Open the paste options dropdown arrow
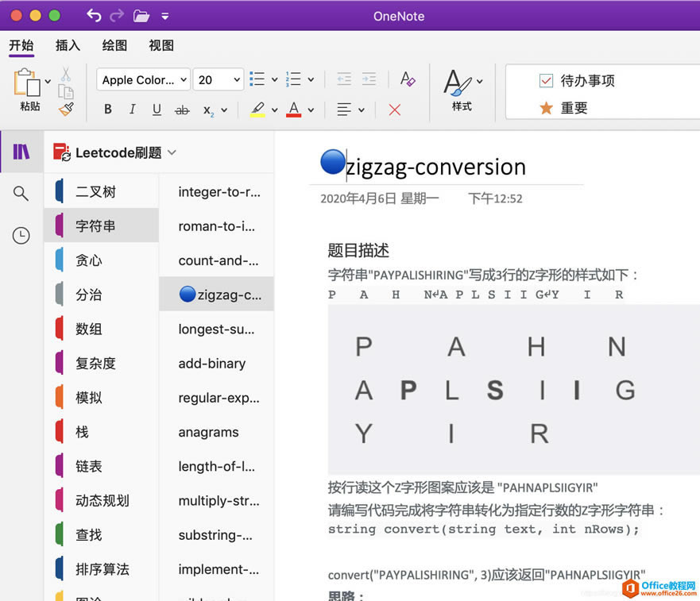The width and height of the screenshot is (700, 601). 48,82
